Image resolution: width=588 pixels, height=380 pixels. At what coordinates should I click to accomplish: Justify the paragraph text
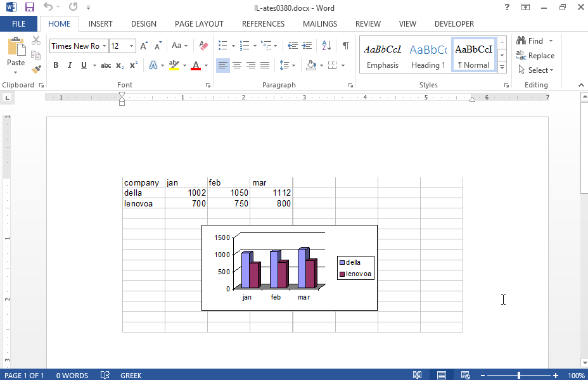265,66
